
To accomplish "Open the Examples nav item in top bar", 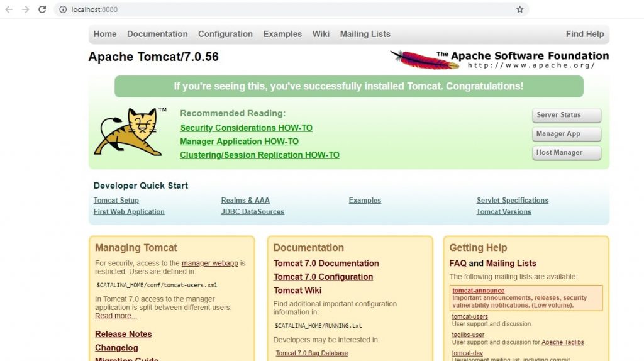I will pyautogui.click(x=282, y=34).
